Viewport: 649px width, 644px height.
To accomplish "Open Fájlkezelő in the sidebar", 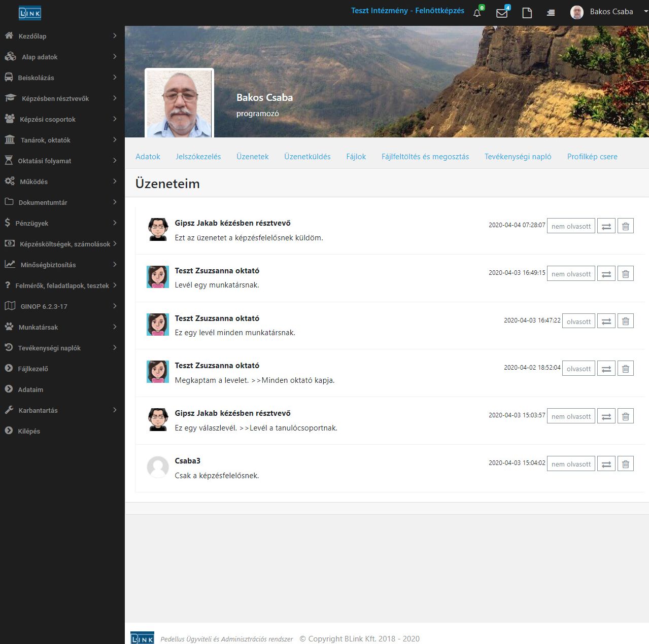I will click(x=33, y=369).
